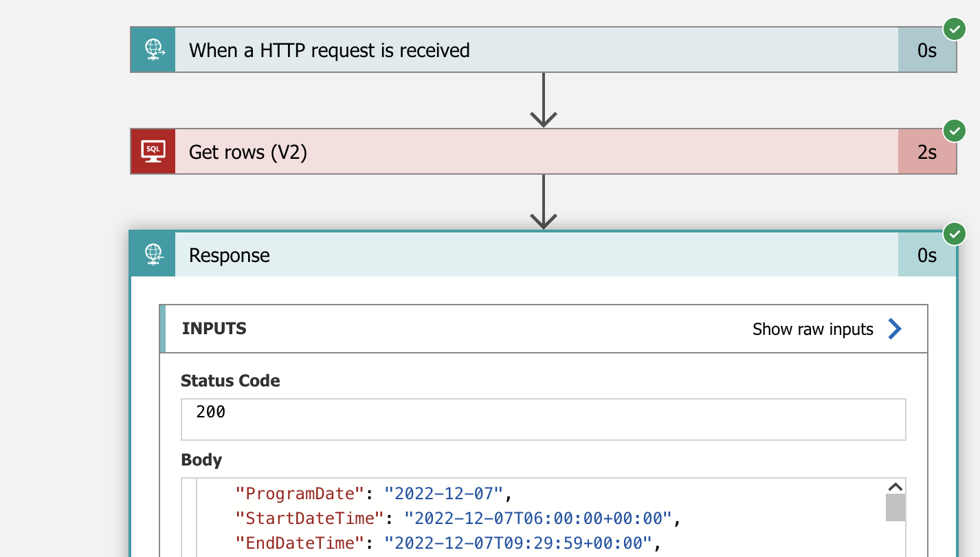
Task: Click the Status Code field showing 200
Action: click(543, 418)
